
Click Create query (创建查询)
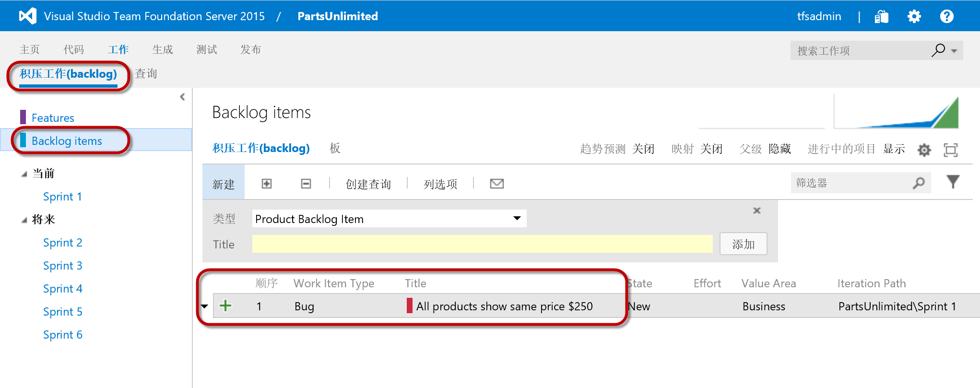pos(368,184)
